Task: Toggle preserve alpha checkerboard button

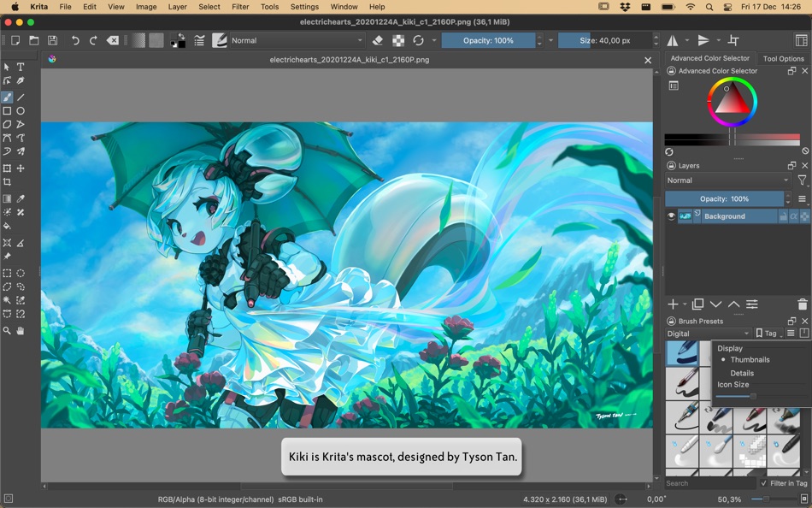Action: [398, 40]
